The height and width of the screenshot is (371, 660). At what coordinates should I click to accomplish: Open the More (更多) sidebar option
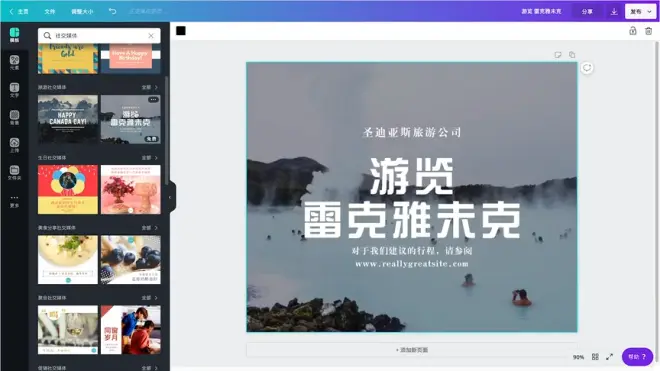pyautogui.click(x=14, y=200)
